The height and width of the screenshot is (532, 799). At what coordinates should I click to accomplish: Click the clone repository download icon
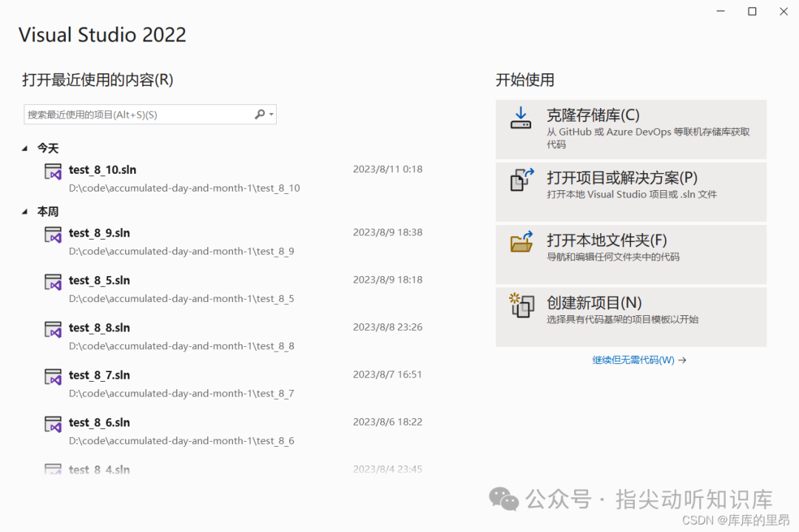coord(521,118)
